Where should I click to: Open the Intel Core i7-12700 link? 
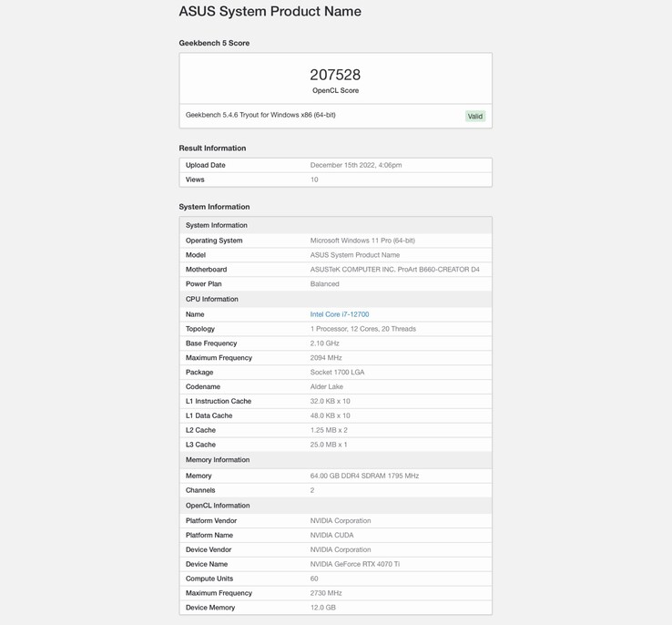click(339, 314)
